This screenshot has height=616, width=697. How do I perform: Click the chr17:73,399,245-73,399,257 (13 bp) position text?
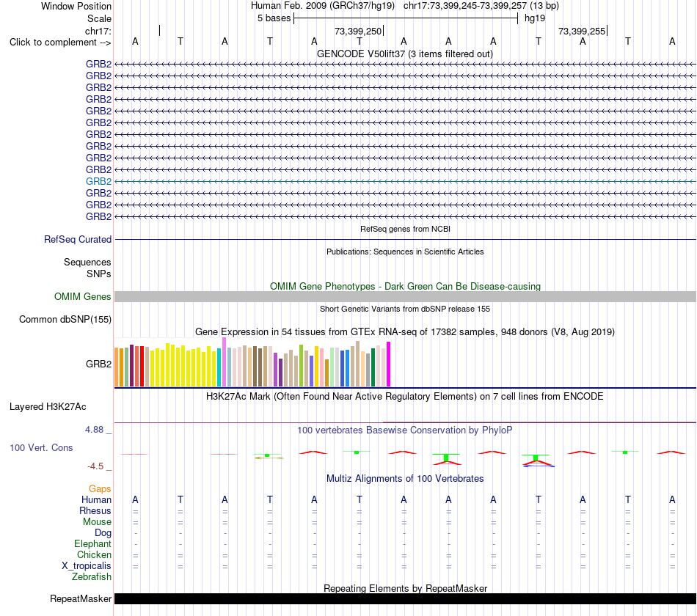481,6
